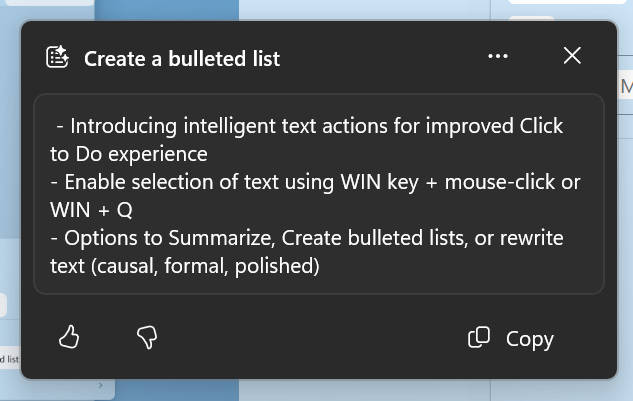
Task: Close the Create a bulleted list panel
Action: [572, 56]
